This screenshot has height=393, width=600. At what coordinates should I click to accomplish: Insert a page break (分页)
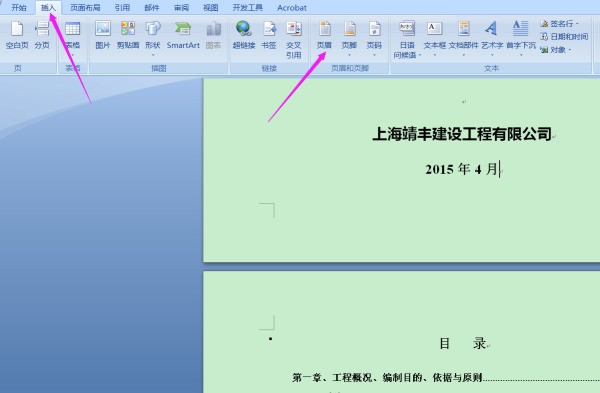42,35
